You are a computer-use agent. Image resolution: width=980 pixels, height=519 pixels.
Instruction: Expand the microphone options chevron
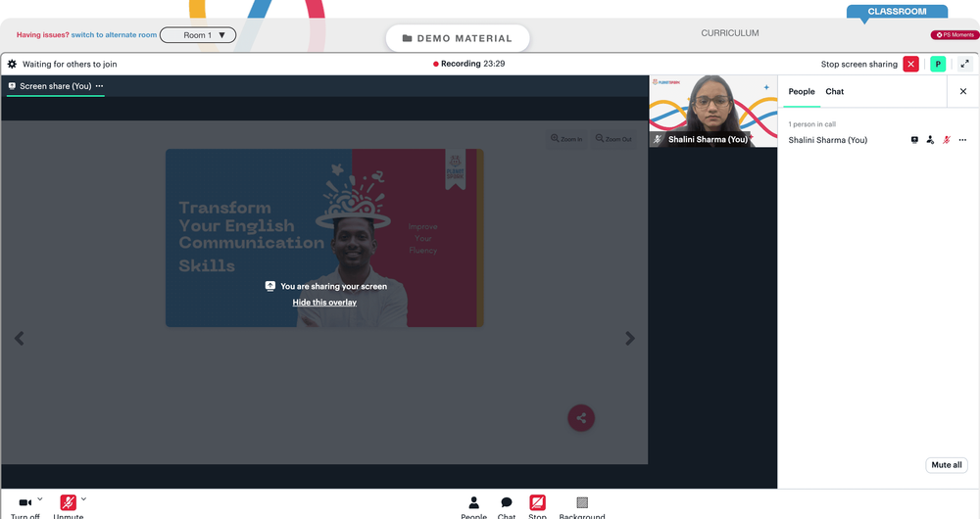pyautogui.click(x=83, y=499)
